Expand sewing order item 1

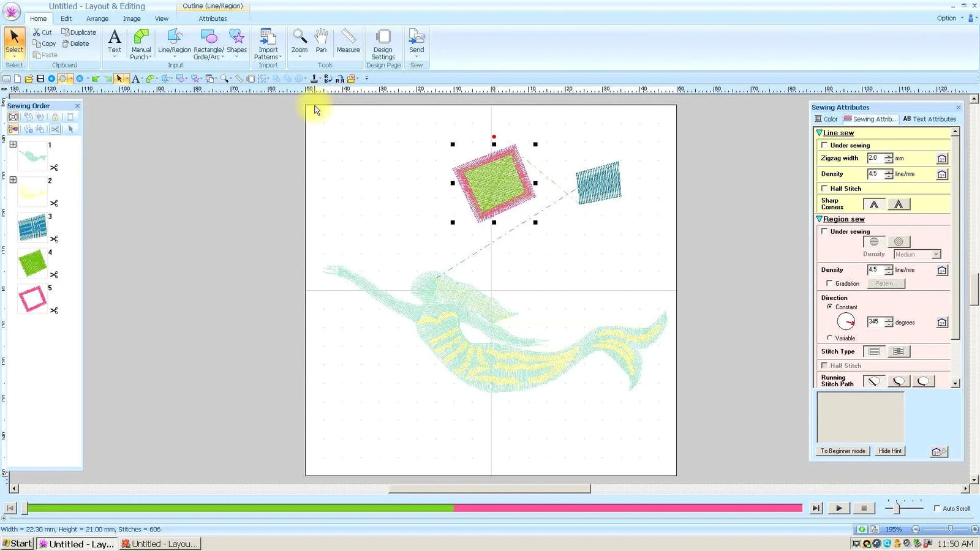pyautogui.click(x=13, y=144)
